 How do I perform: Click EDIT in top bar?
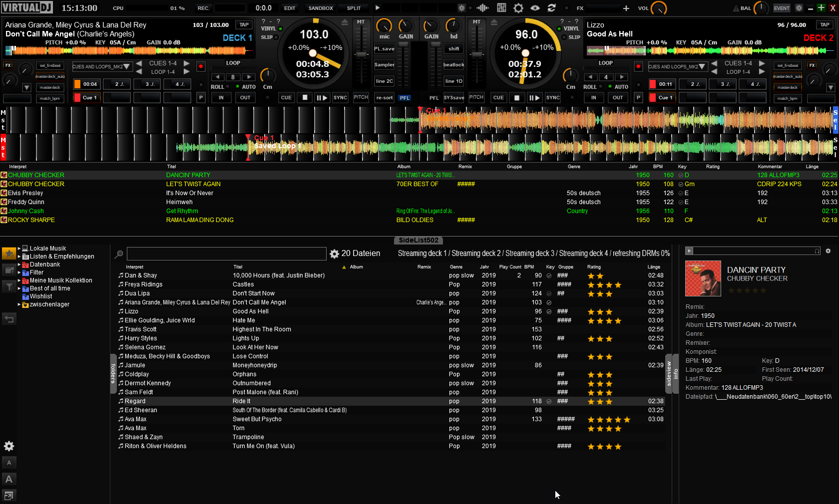(x=290, y=8)
